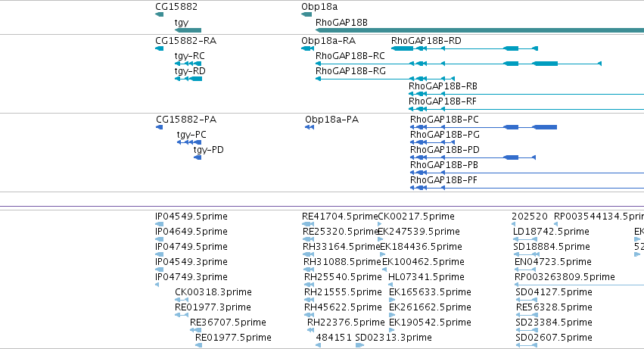This screenshot has height=349, width=644.
Task: Click feature 202520
Action: tap(530, 217)
